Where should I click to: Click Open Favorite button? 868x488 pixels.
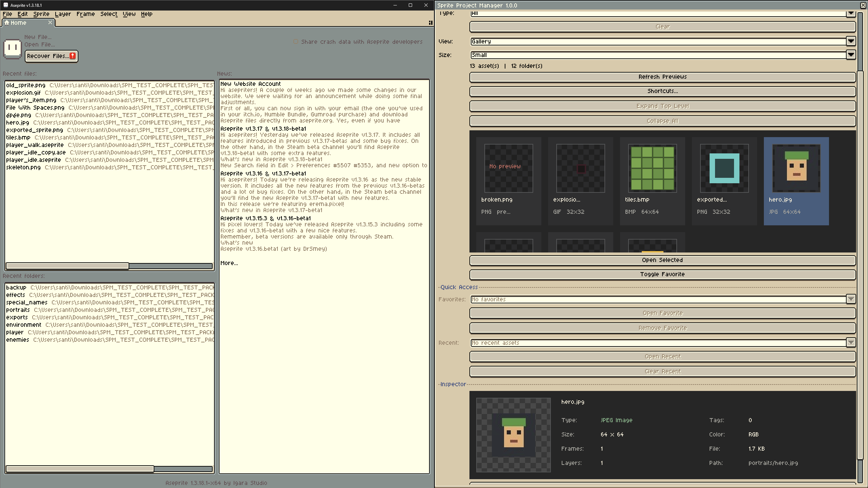[x=663, y=313]
